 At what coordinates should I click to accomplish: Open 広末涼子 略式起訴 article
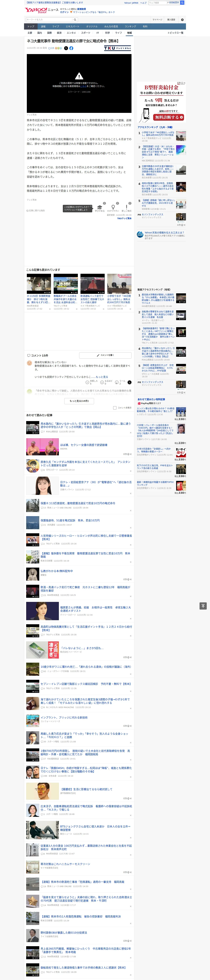[86, 808]
